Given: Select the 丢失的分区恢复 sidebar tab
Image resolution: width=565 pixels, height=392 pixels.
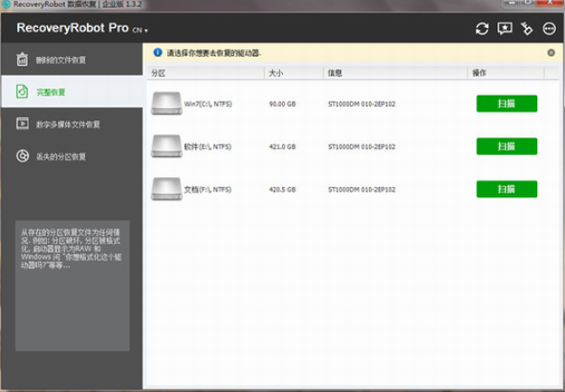Looking at the screenshot, I should click(x=71, y=156).
